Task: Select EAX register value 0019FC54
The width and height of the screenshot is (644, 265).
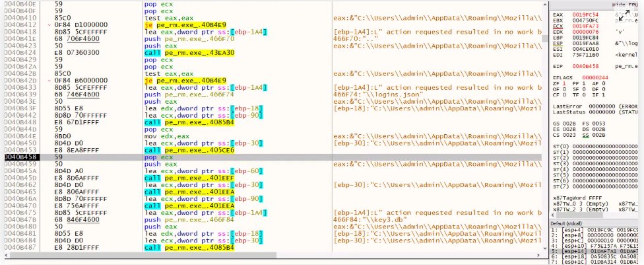Action: click(585, 15)
